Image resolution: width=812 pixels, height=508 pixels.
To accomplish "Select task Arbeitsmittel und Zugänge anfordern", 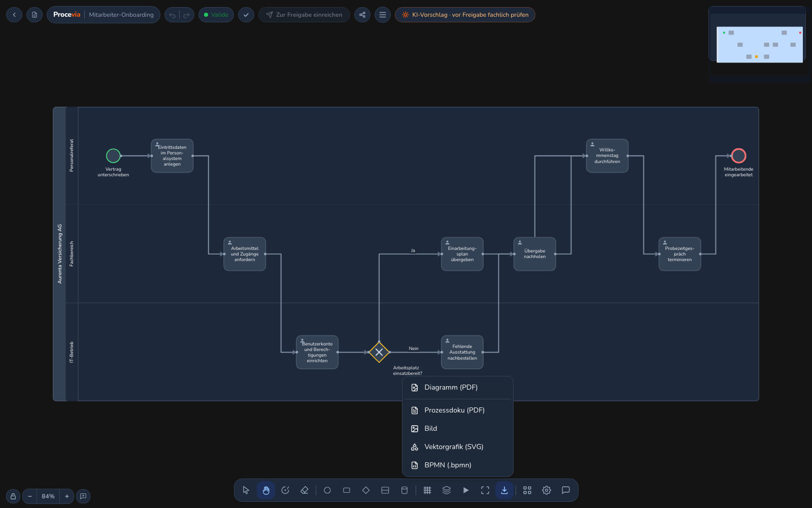I will [245, 254].
